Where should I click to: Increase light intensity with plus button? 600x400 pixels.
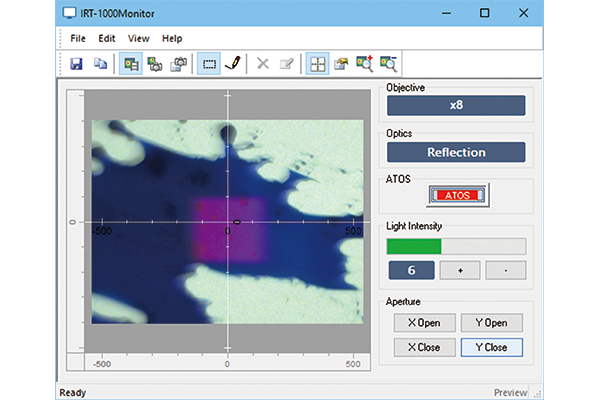pyautogui.click(x=457, y=270)
